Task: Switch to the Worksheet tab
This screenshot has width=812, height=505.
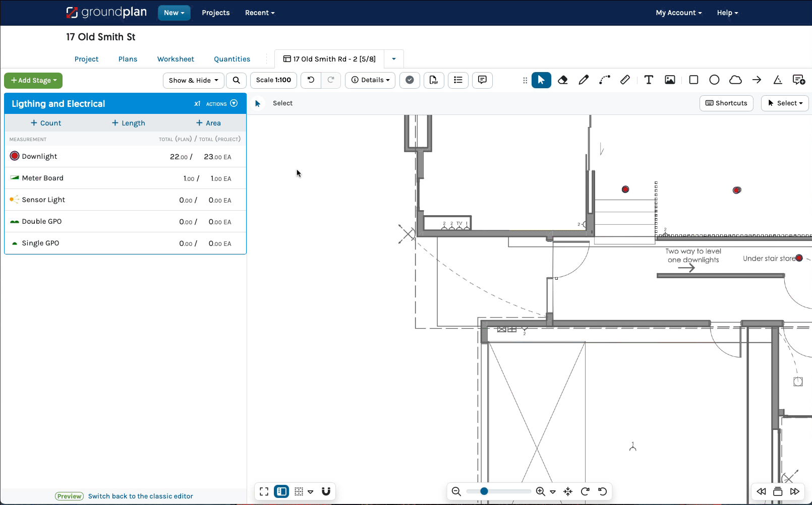Action: click(x=176, y=59)
